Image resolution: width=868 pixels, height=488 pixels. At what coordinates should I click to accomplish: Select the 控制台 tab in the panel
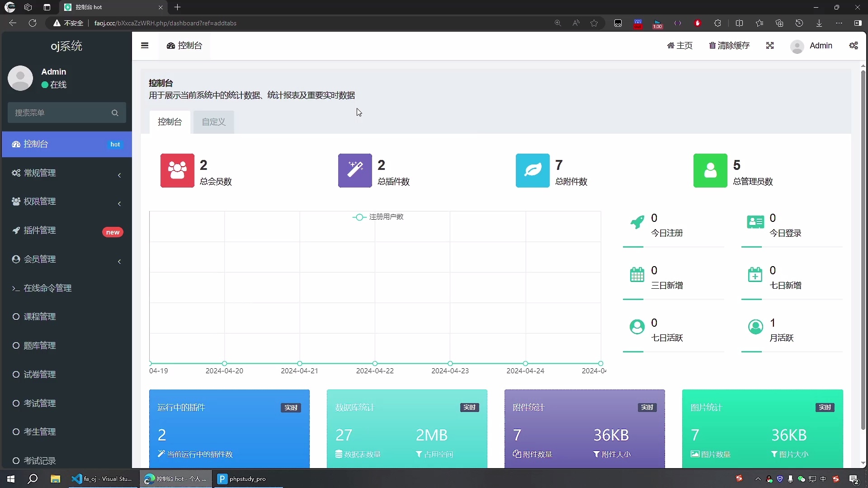pyautogui.click(x=170, y=122)
